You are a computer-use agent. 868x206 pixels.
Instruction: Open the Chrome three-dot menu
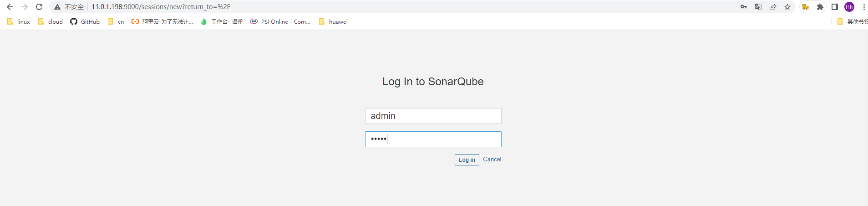(x=864, y=7)
